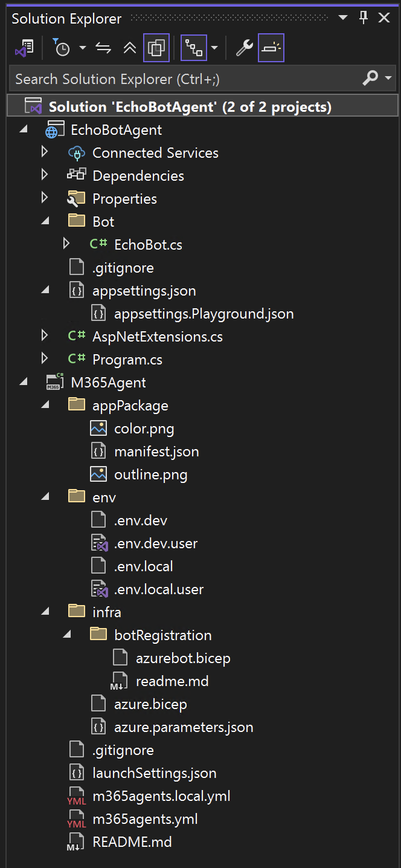Open file nesting options dropdown arrow

coord(214,48)
